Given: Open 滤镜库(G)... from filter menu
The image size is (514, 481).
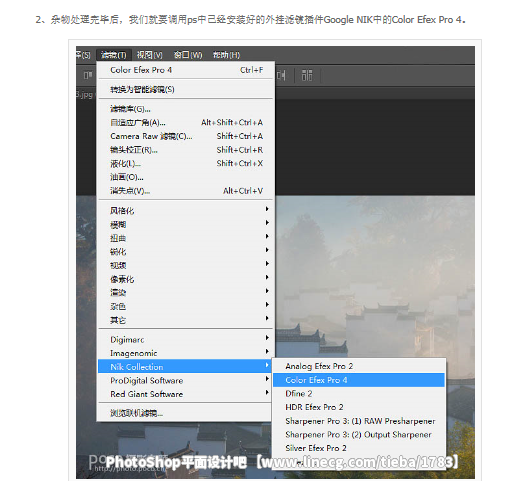Looking at the screenshot, I should click(186, 109).
